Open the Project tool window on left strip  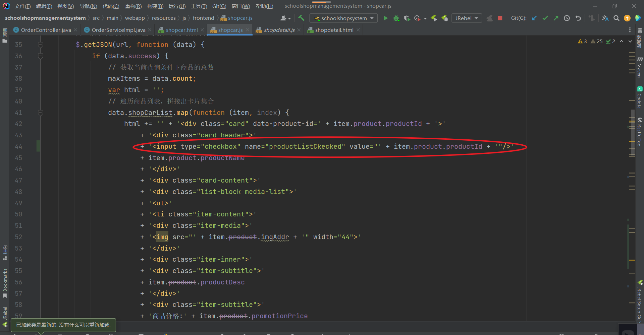point(5,36)
